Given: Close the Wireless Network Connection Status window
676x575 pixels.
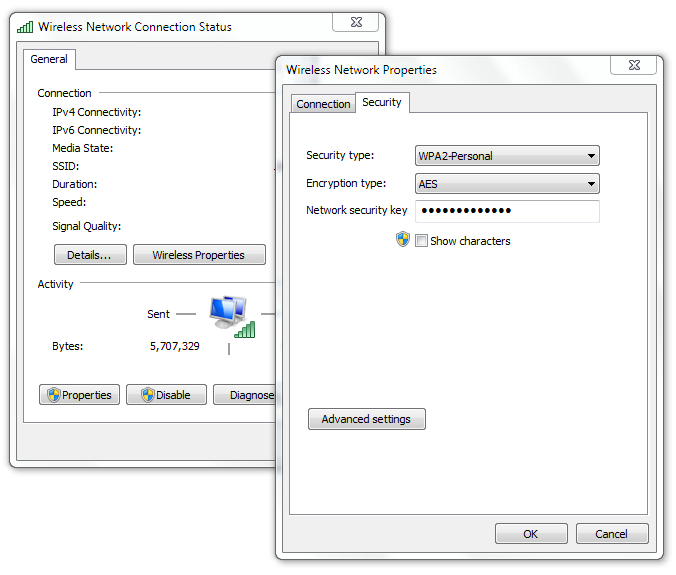Looking at the screenshot, I should 356,22.
